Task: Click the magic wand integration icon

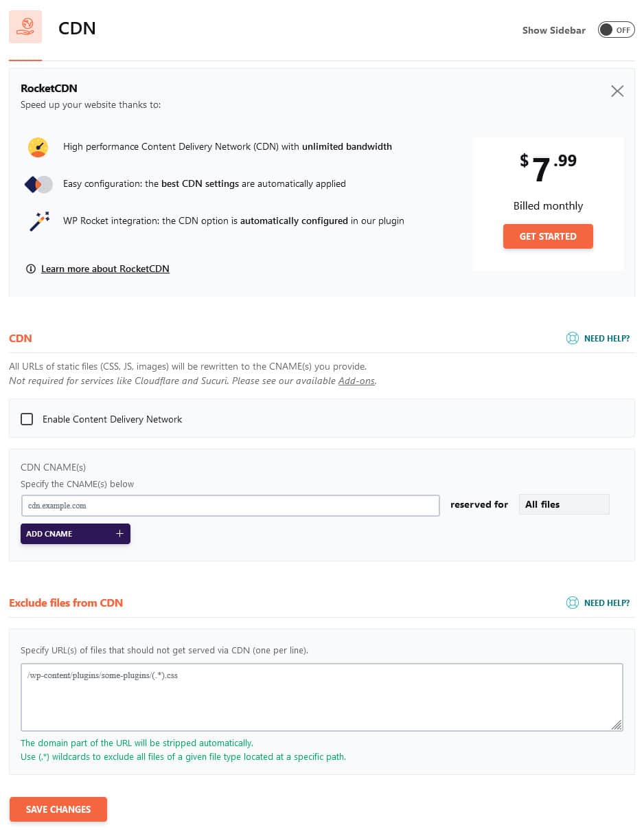Action: pyautogui.click(x=39, y=221)
